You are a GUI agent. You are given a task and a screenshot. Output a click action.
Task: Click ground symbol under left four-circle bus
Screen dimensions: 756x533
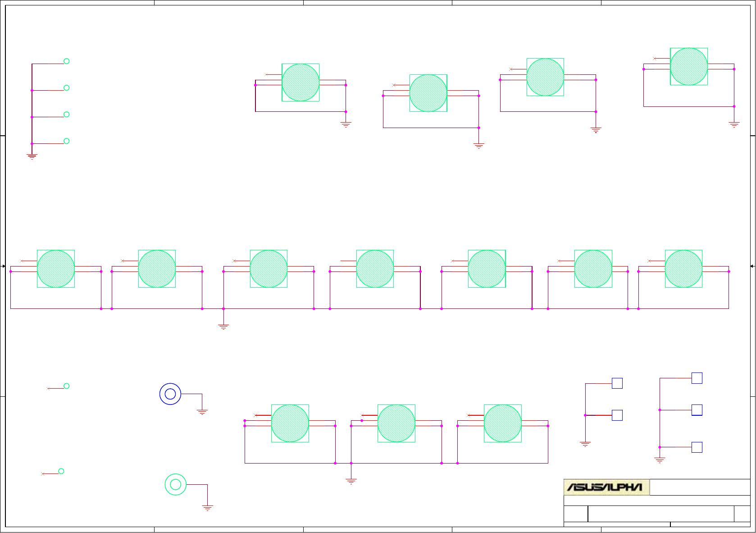point(32,157)
